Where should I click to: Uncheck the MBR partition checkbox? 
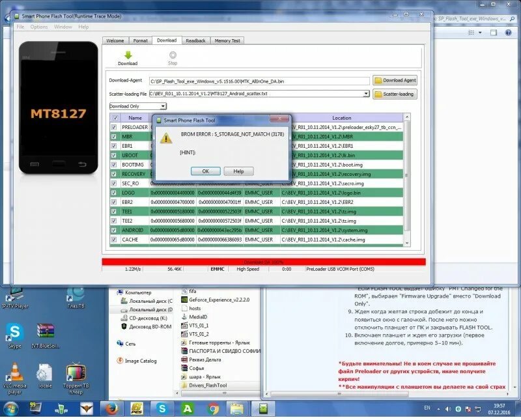[114, 137]
